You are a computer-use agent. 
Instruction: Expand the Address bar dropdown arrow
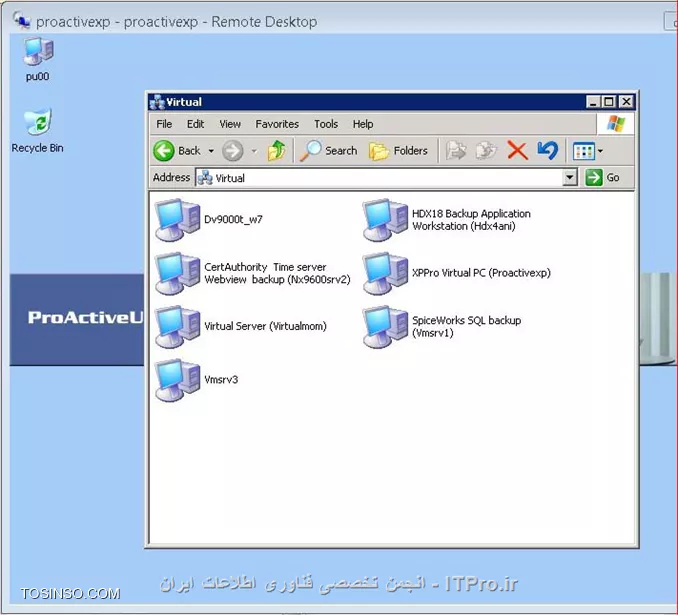point(570,178)
